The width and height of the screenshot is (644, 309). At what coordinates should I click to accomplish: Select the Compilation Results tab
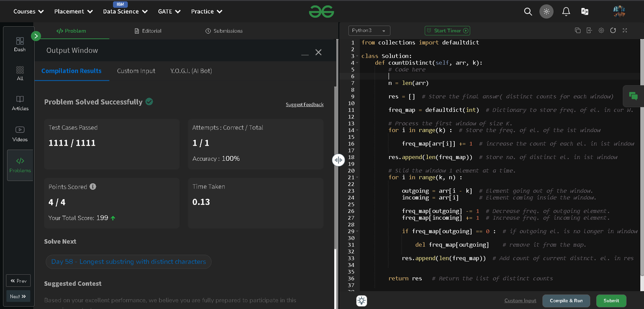pos(71,71)
